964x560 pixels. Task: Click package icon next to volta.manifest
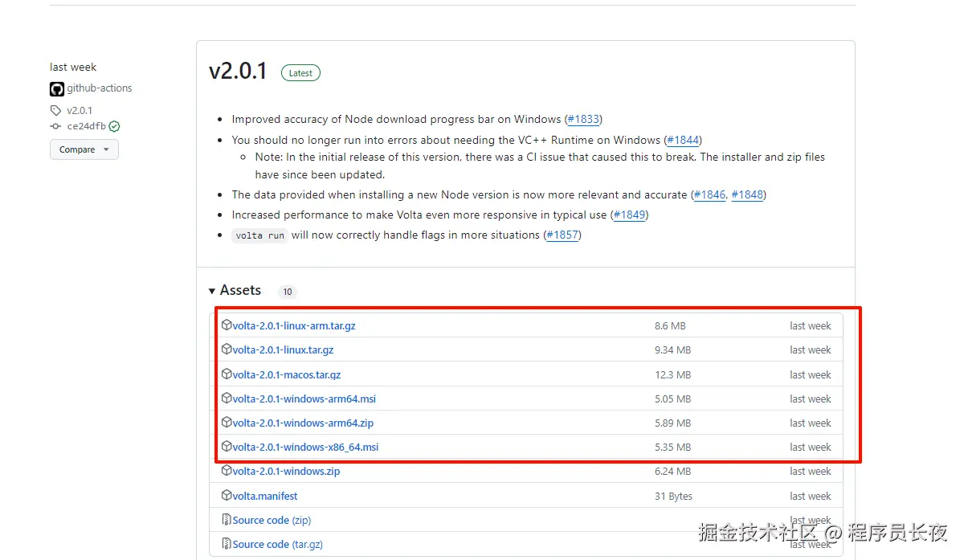click(227, 496)
